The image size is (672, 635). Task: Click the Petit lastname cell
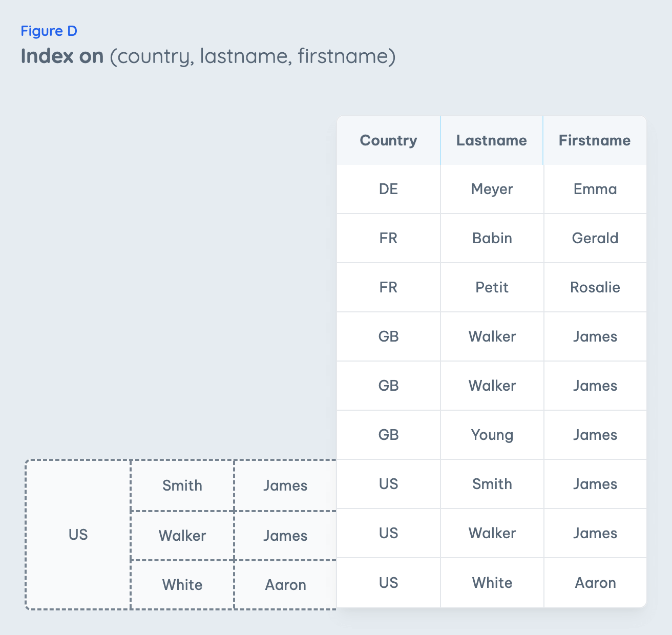click(x=492, y=287)
